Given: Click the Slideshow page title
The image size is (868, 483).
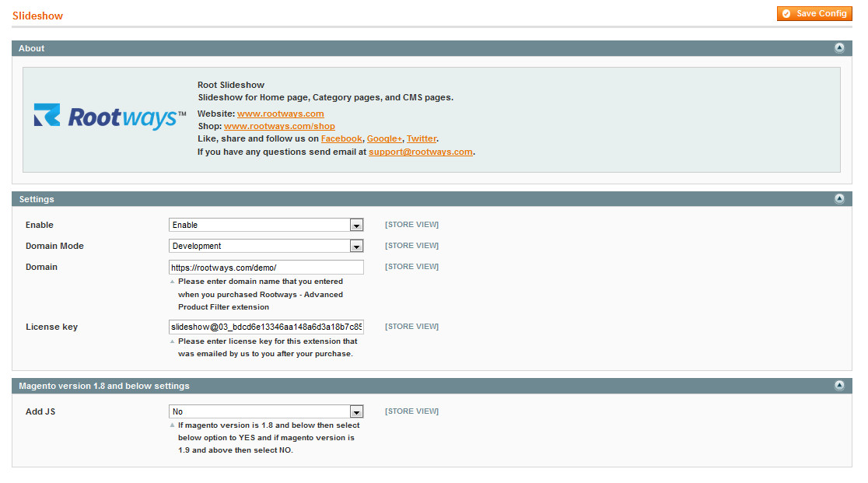Looking at the screenshot, I should click(37, 15).
